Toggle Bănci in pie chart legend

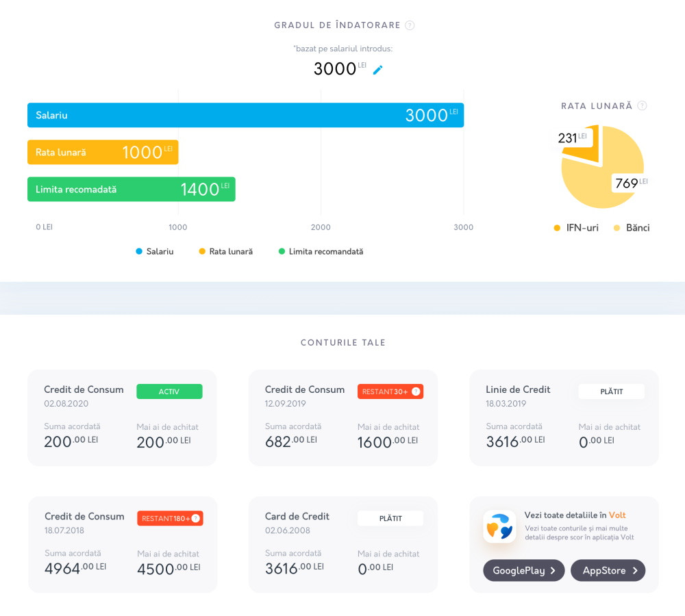[x=632, y=228]
